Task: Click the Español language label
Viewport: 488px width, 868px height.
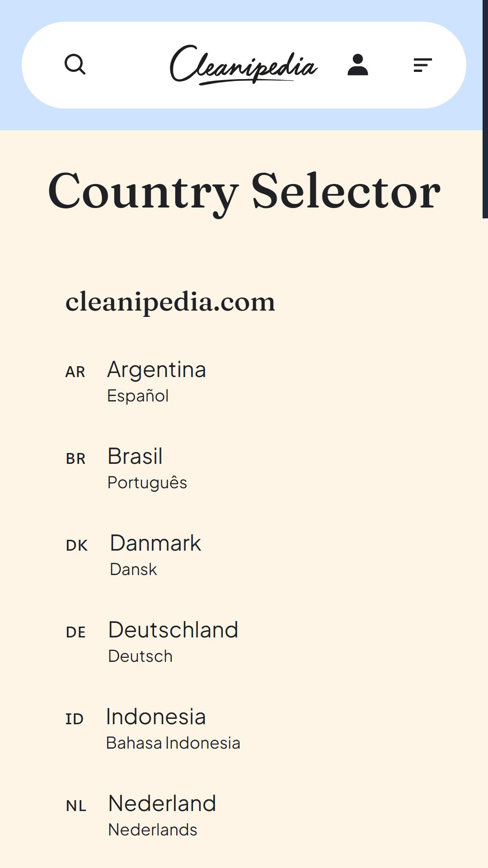Action: [x=138, y=396]
